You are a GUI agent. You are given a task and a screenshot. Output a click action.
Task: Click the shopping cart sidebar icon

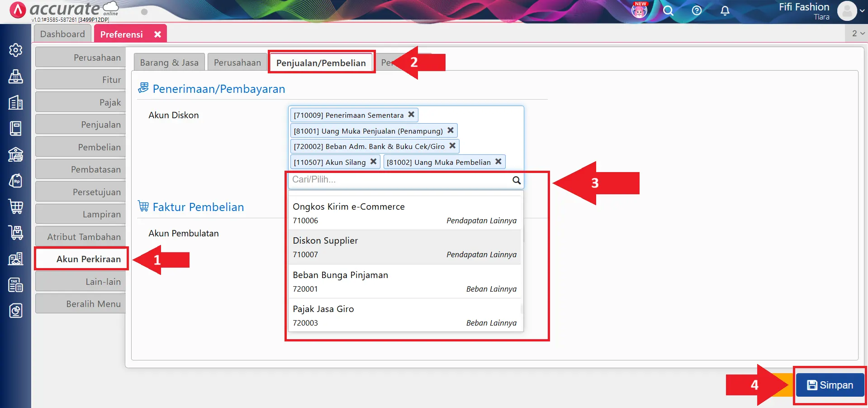[16, 206]
